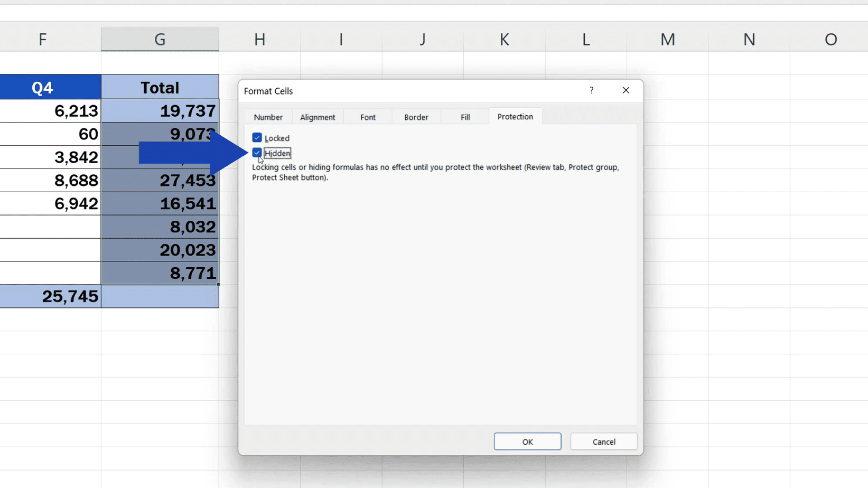Click column header H
This screenshot has width=868, height=488.
[x=259, y=39]
